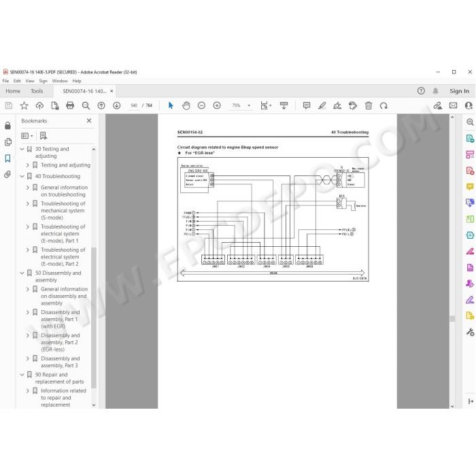This screenshot has height=476, width=476.
Task: Click the bookmarks panel scrollbar
Action: tap(94, 318)
